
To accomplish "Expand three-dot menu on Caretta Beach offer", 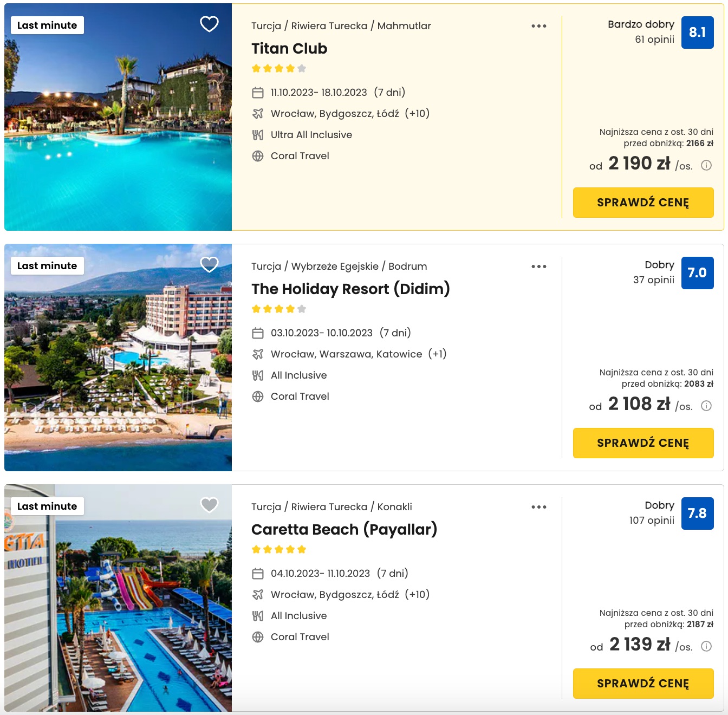I will coord(539,507).
